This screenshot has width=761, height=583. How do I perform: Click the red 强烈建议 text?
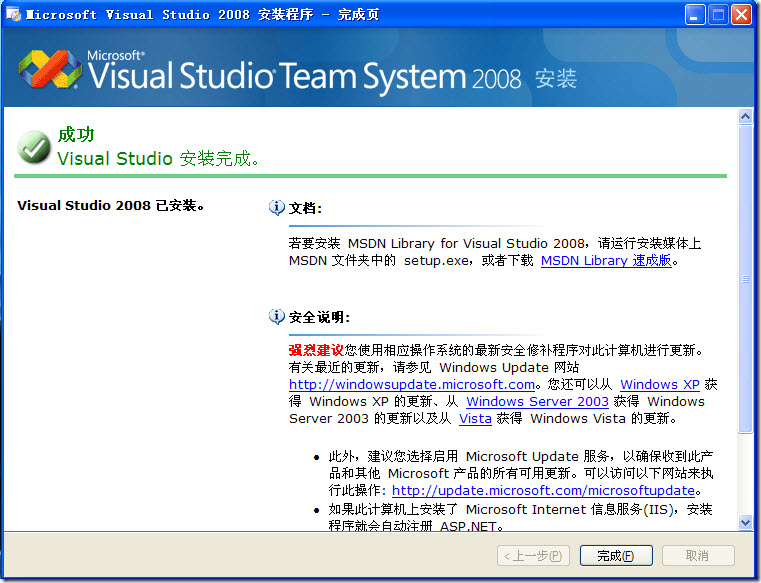pos(316,350)
